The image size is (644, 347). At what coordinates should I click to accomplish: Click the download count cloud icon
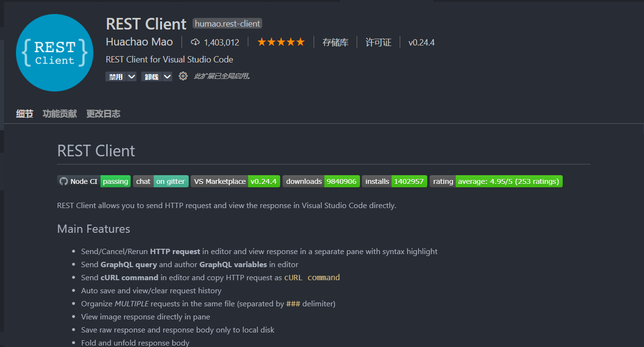[195, 42]
